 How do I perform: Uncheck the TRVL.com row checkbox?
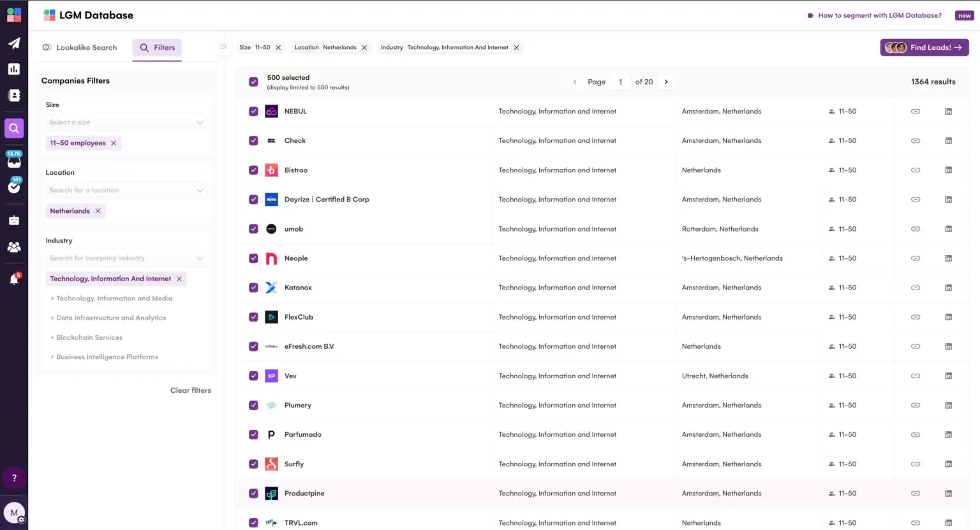253,522
